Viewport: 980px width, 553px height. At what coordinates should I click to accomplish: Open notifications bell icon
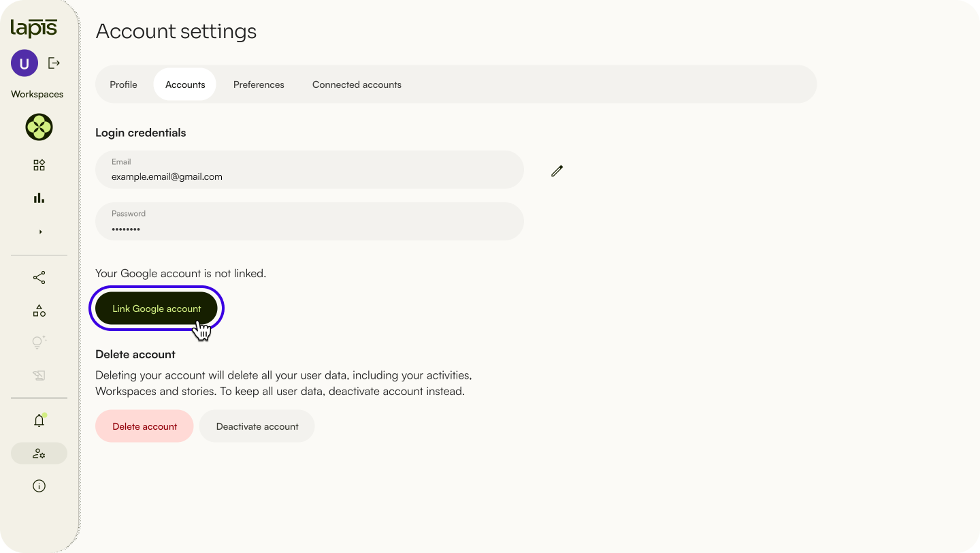pos(39,420)
